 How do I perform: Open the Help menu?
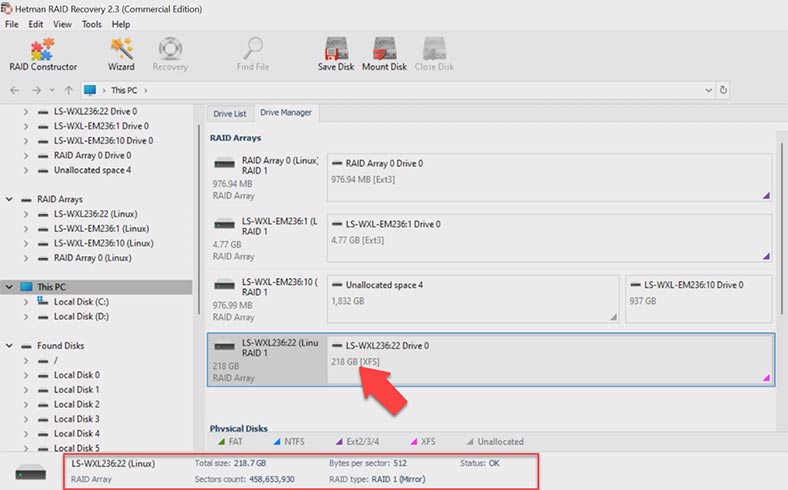pyautogui.click(x=121, y=24)
